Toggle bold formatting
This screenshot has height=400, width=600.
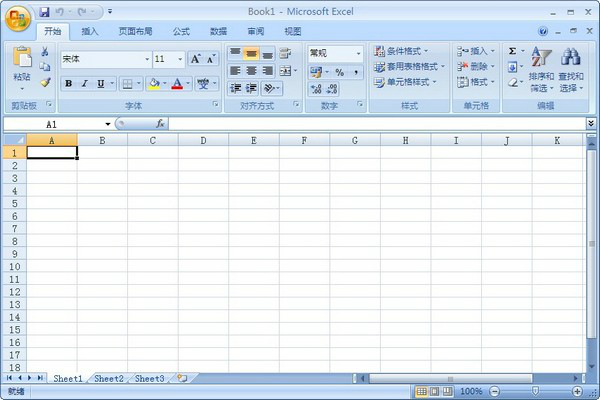(x=68, y=83)
